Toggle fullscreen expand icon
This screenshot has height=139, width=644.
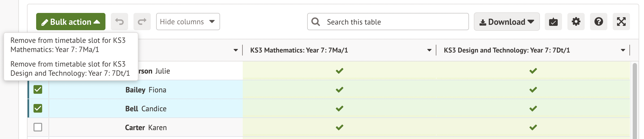621,22
